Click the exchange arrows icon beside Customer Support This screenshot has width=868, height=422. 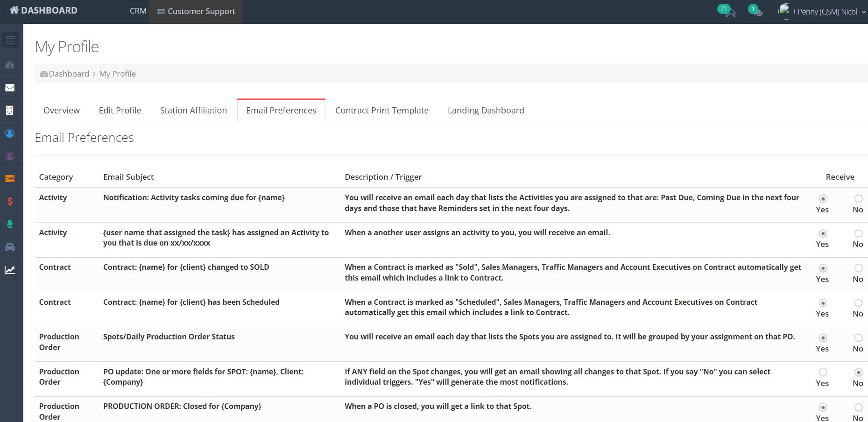[161, 11]
